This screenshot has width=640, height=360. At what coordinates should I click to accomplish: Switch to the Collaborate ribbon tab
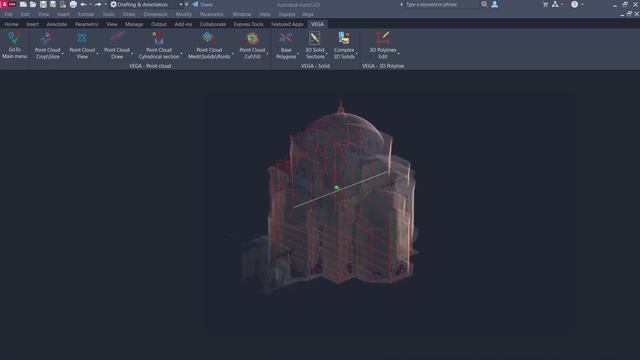click(213, 24)
